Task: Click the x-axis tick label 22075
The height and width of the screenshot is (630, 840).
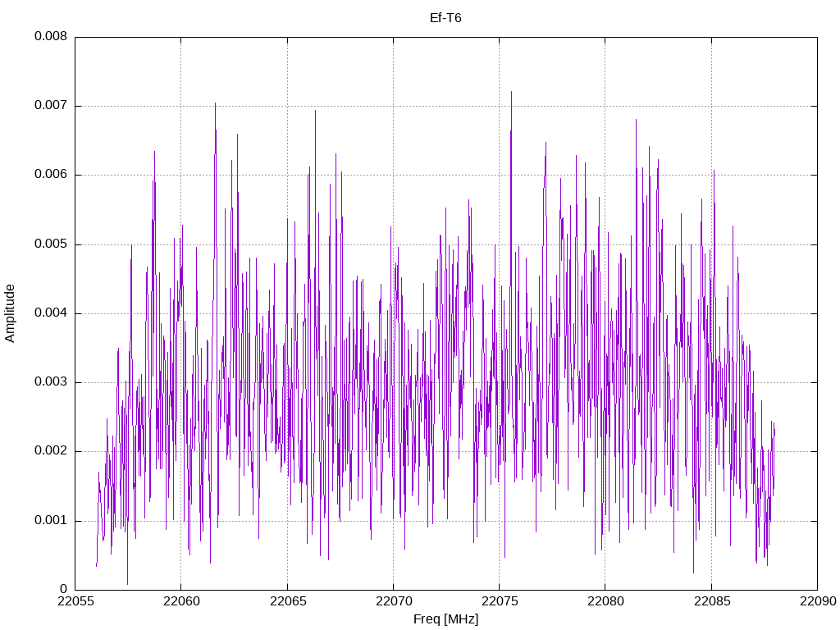Action: pyautogui.click(x=500, y=601)
